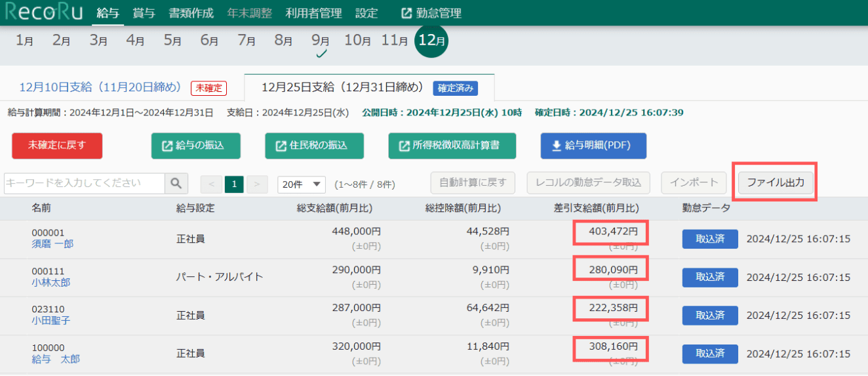The image size is (868, 376).
Task: Click the 448,000円 gross pay value
Action: [x=356, y=232]
